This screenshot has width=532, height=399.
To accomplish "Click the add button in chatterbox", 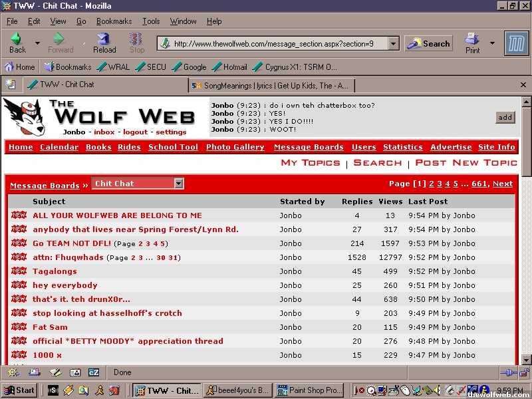I will [505, 118].
